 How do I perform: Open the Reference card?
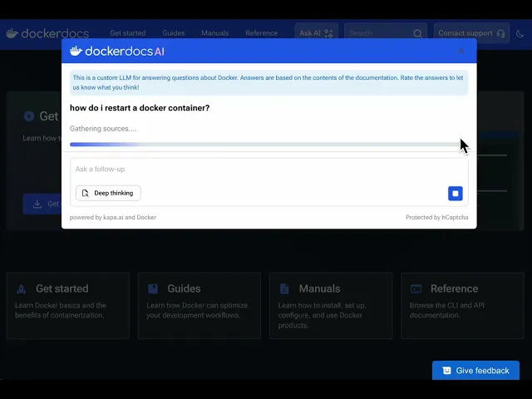(462, 306)
